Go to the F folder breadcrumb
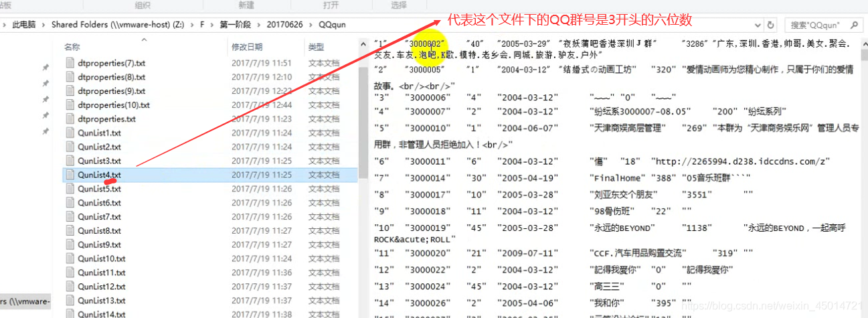 202,25
